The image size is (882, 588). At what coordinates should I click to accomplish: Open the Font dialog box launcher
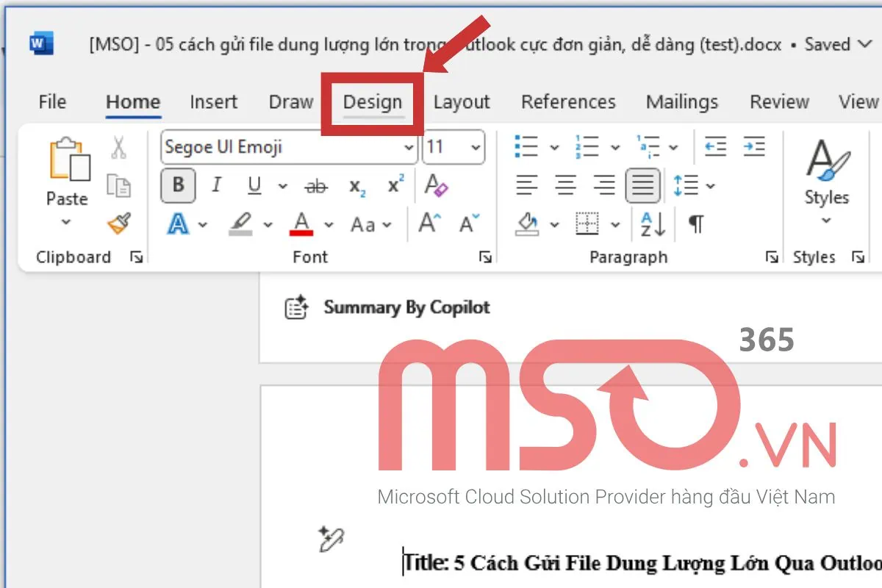click(485, 257)
